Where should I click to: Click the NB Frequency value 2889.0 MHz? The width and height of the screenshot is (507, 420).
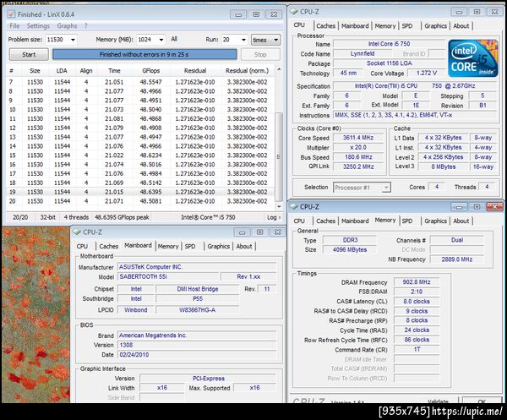pyautogui.click(x=457, y=259)
